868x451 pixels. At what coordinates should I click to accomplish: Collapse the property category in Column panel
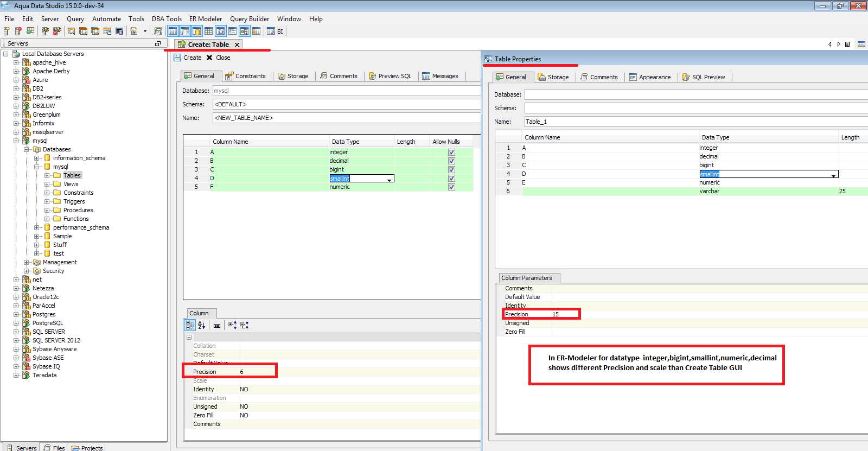point(189,337)
